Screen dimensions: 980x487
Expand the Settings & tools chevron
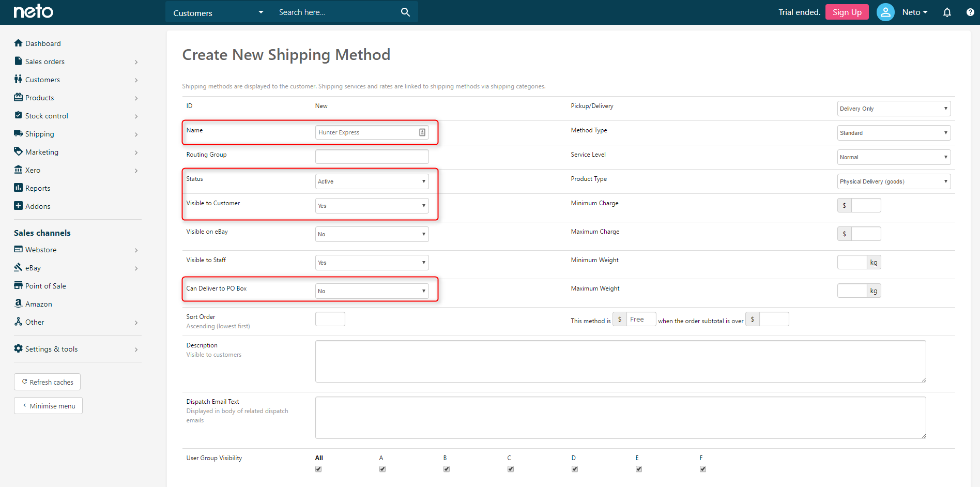point(136,349)
